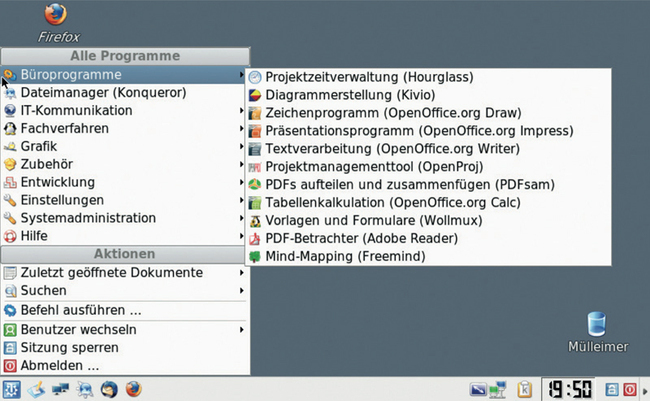Open PDF-Betrachter (Adobe Reader)

click(x=428, y=238)
